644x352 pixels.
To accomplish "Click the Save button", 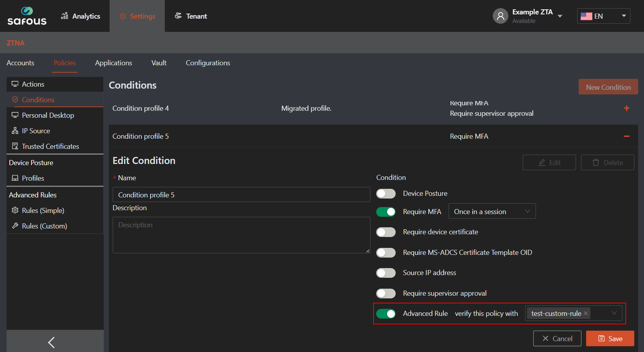I will 610,338.
